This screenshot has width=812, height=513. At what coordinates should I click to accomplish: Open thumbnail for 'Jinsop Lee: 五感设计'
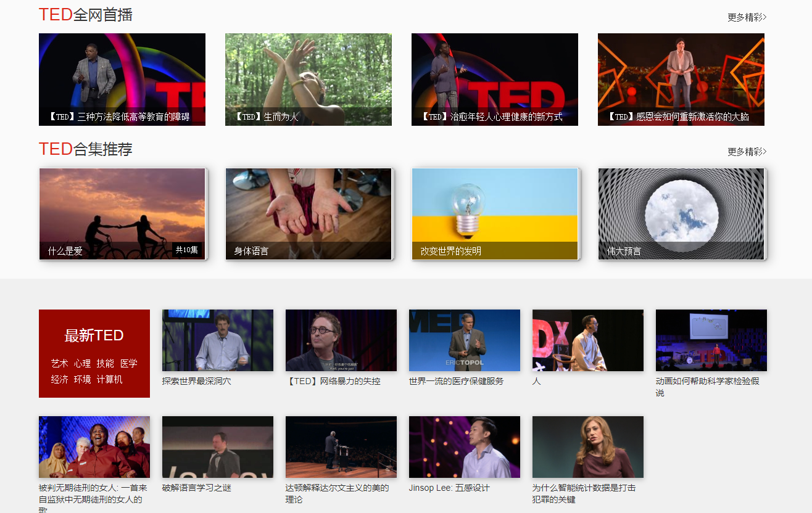465,447
